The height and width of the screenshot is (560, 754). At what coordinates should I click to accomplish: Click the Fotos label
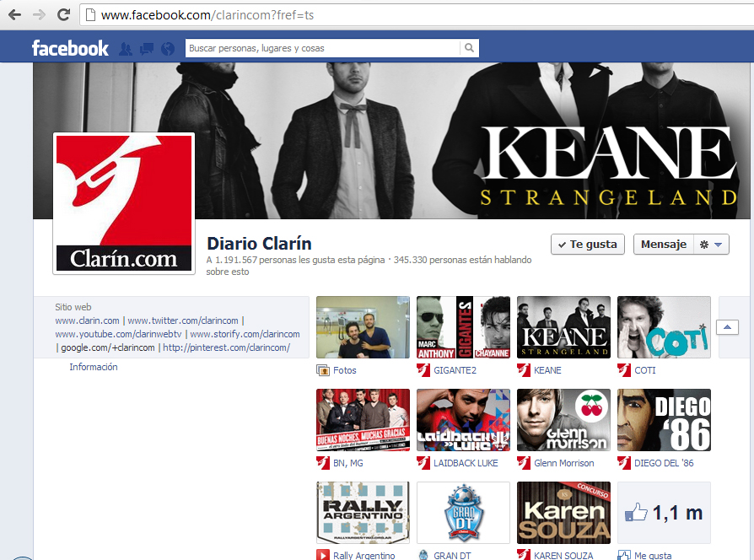[345, 370]
